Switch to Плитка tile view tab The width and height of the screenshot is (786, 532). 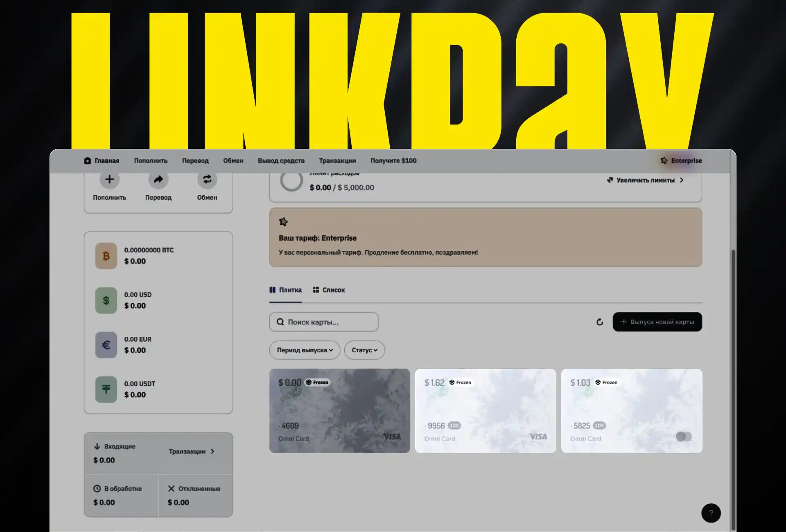point(285,290)
